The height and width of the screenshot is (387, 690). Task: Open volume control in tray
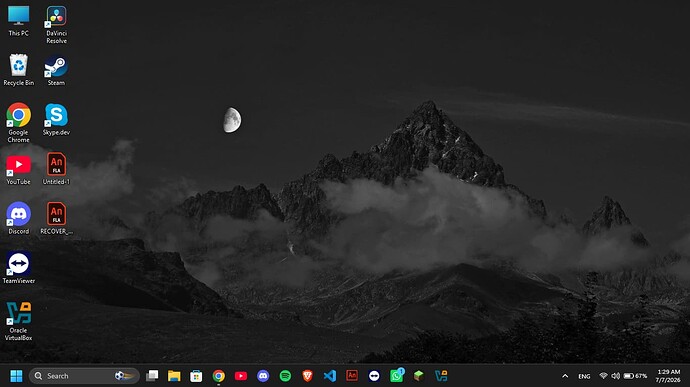[x=616, y=376]
